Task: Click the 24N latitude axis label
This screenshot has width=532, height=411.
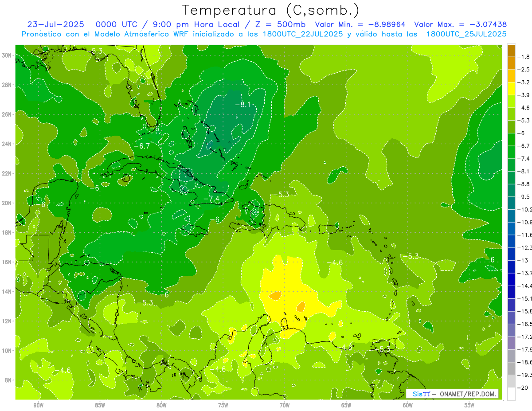Action: (8, 144)
